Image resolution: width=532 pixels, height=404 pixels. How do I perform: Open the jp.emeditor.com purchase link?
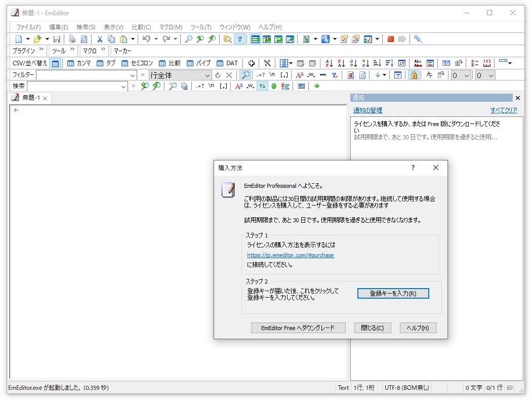tap(291, 255)
